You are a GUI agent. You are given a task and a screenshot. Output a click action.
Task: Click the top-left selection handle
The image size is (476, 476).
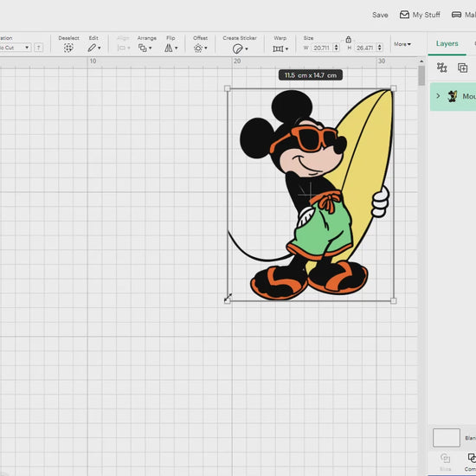(228, 88)
